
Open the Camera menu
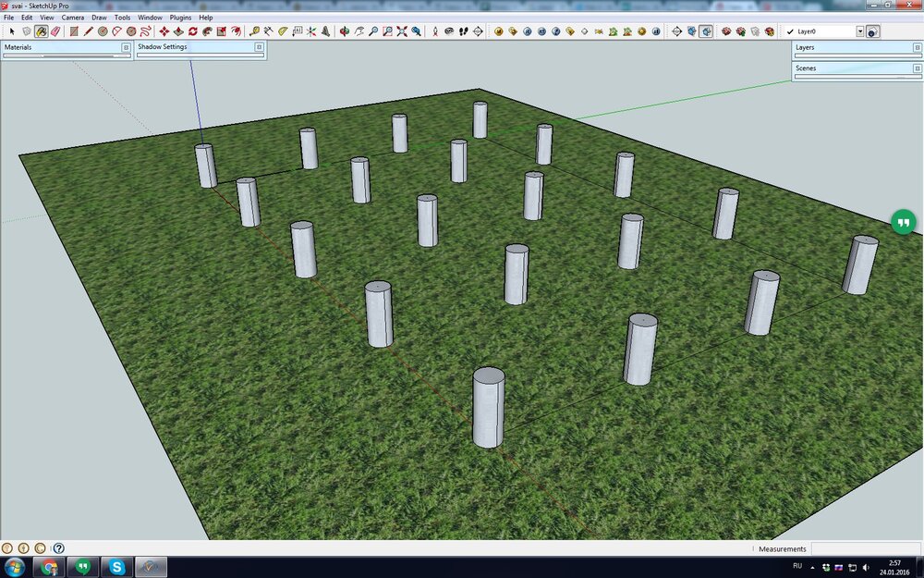(x=72, y=18)
